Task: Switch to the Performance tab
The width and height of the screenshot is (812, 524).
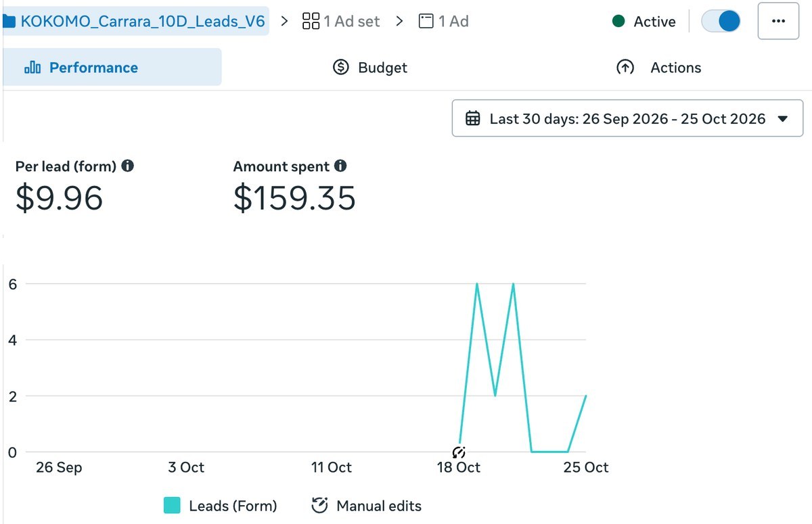Action: 112,67
